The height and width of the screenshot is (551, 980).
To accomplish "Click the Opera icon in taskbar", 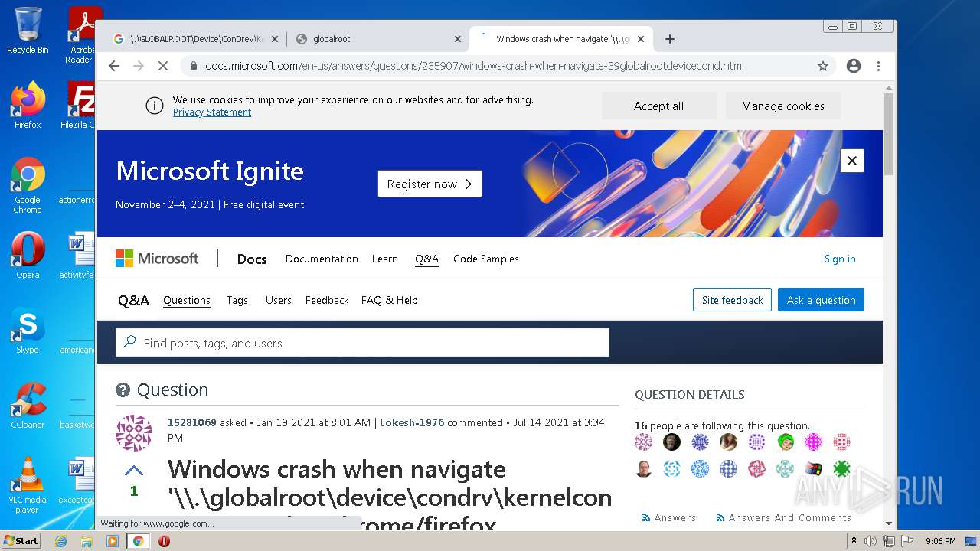I will coord(164,541).
